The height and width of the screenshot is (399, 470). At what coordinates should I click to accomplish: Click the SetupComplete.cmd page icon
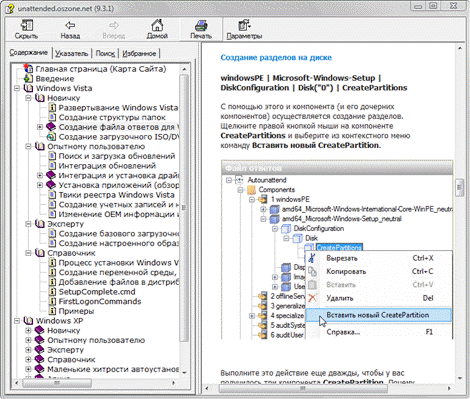tap(52, 292)
